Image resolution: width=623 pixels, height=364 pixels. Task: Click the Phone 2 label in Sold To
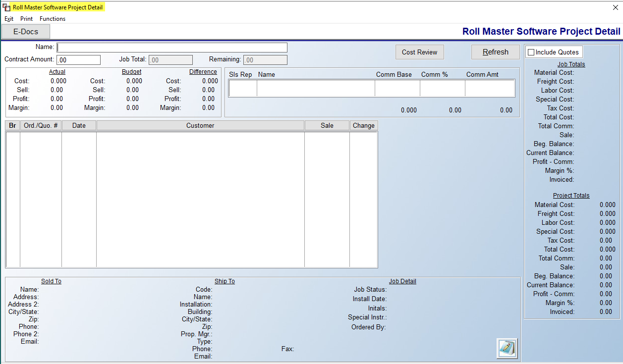26,334
